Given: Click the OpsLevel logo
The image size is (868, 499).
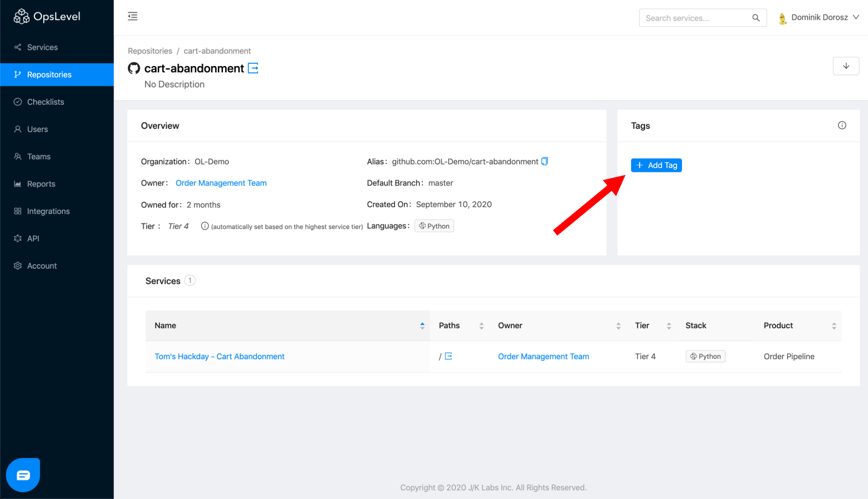Looking at the screenshot, I should coord(47,17).
